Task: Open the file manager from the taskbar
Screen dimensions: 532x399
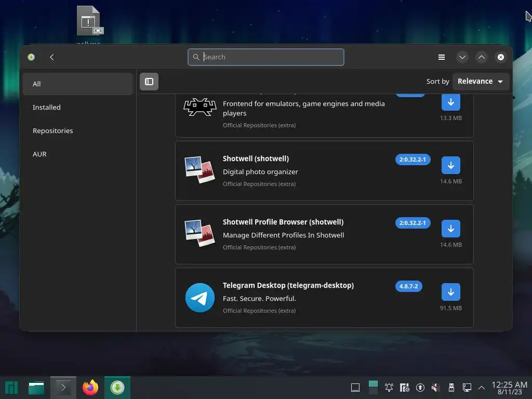Action: [36, 388]
